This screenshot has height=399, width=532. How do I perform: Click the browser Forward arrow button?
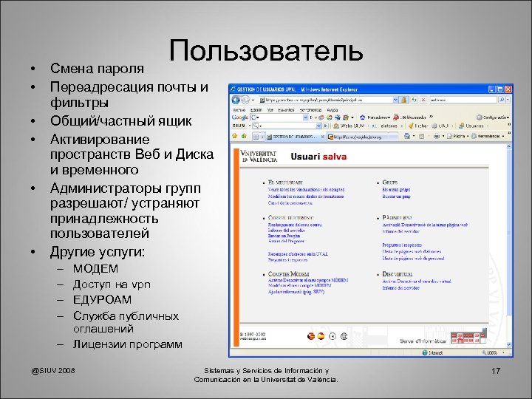(x=245, y=100)
